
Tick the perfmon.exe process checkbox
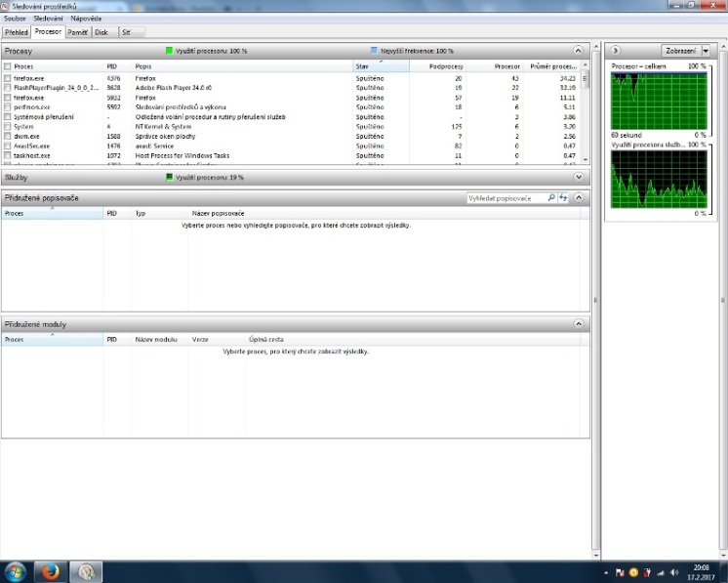(x=8, y=106)
